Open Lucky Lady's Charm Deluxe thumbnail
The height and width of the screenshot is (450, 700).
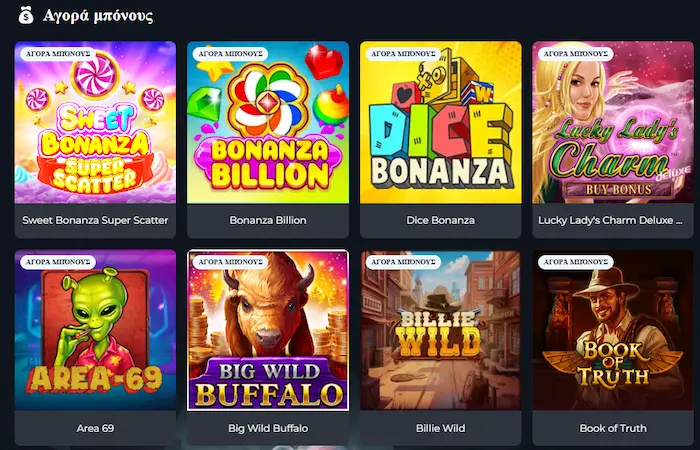click(613, 122)
